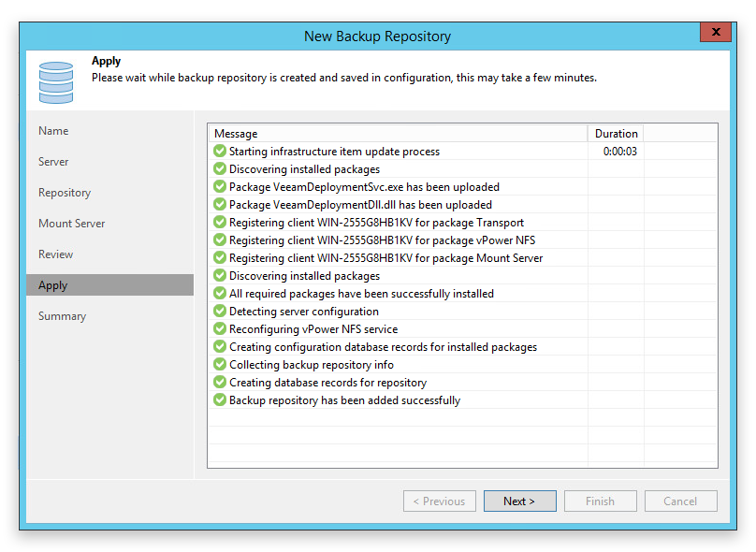Click green check beside package Transport registration
756x552 pixels.
pos(220,223)
